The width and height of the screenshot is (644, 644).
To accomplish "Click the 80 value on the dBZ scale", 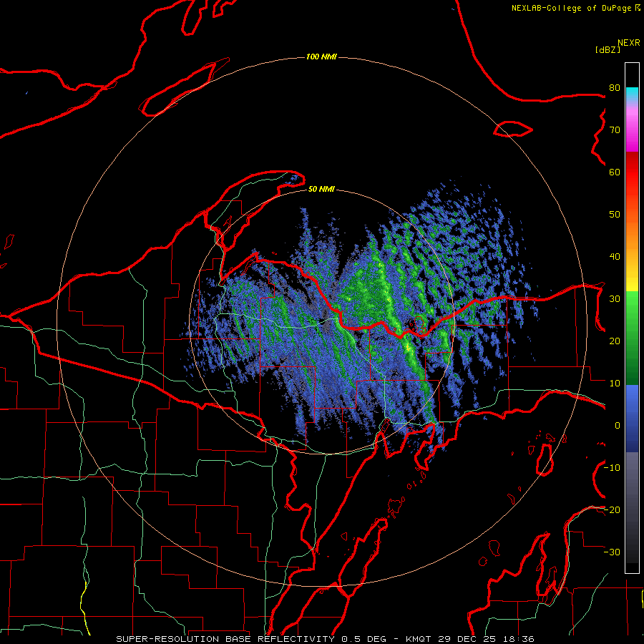I will [615, 88].
